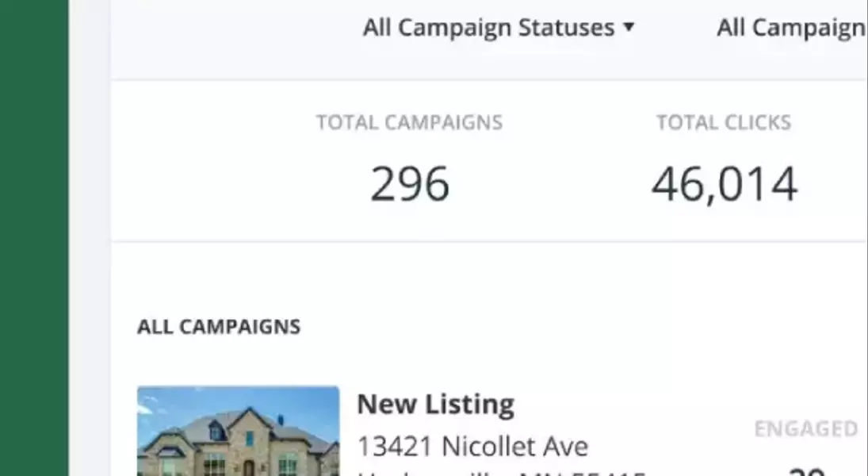
Task: Click the ENGAGED column label
Action: pyautogui.click(x=805, y=429)
